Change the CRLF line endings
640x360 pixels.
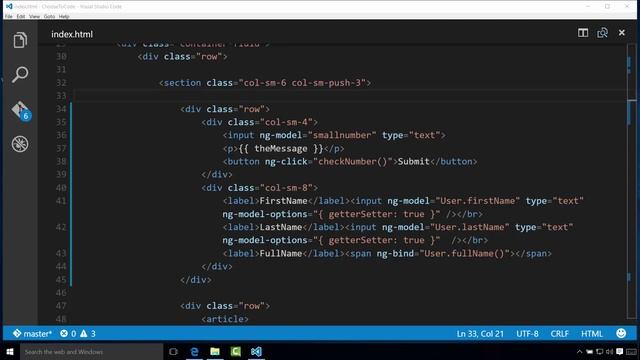pyautogui.click(x=559, y=333)
